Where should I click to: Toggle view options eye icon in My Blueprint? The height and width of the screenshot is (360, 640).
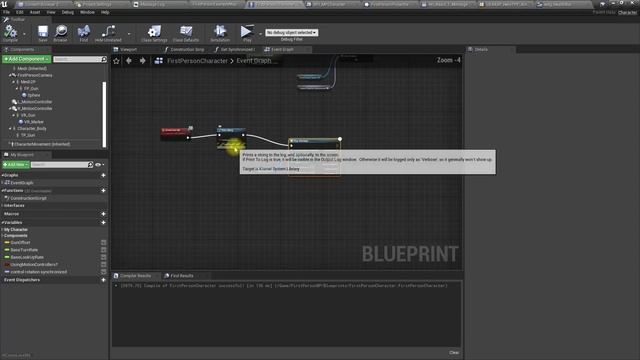tap(98, 164)
